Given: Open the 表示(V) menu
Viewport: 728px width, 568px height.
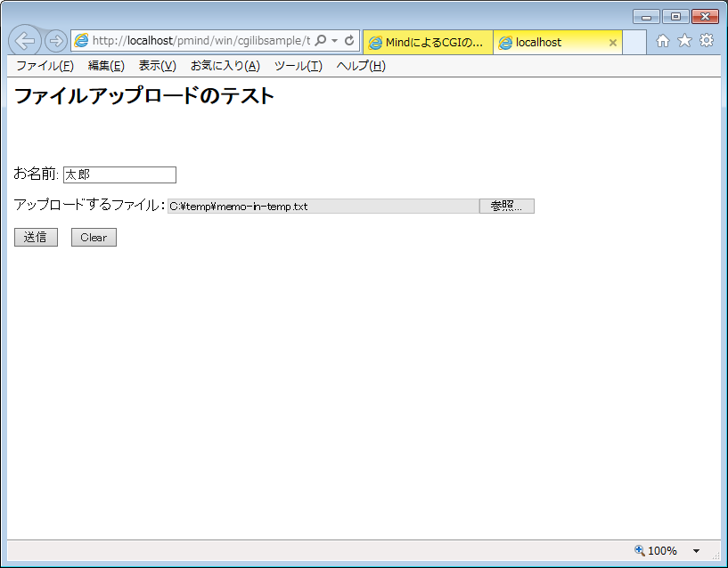Looking at the screenshot, I should coord(158,66).
